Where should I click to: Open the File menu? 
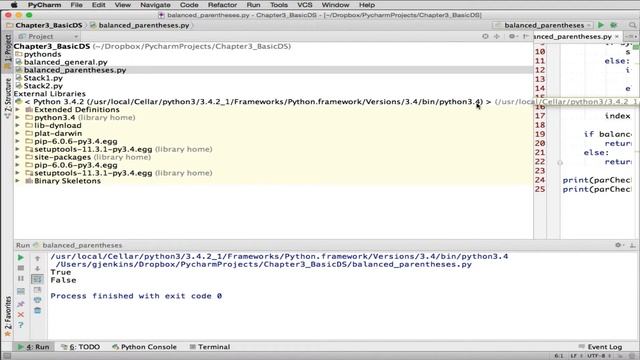coord(76,5)
